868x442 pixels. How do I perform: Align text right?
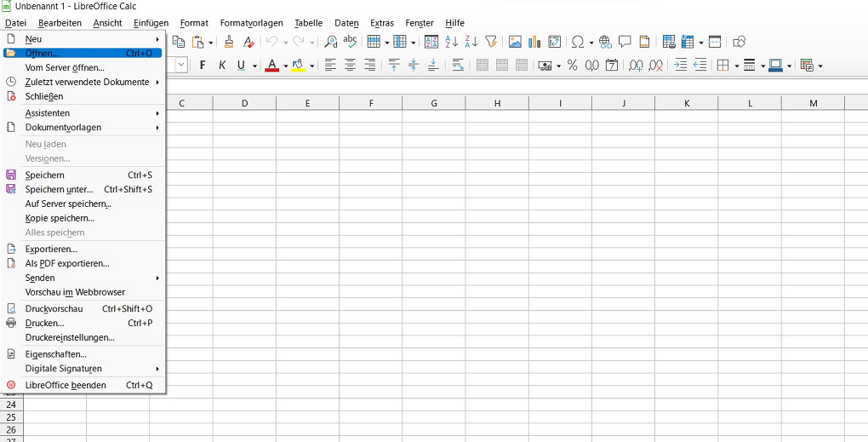click(370, 66)
